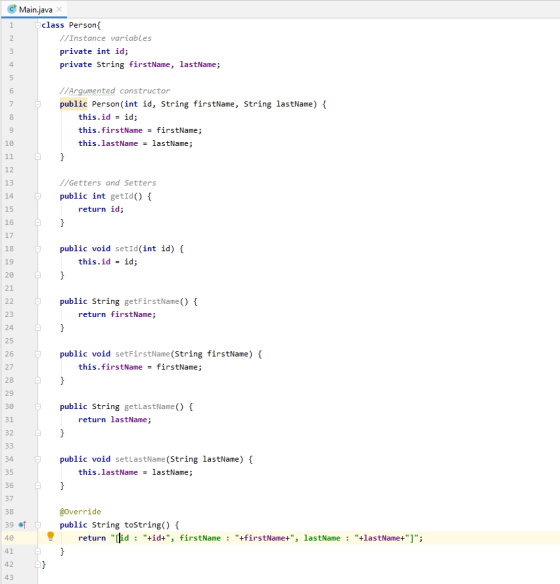Click 'this.firstName = firstName;' on line 9
Viewport: 560px width, 584px height.
point(140,130)
